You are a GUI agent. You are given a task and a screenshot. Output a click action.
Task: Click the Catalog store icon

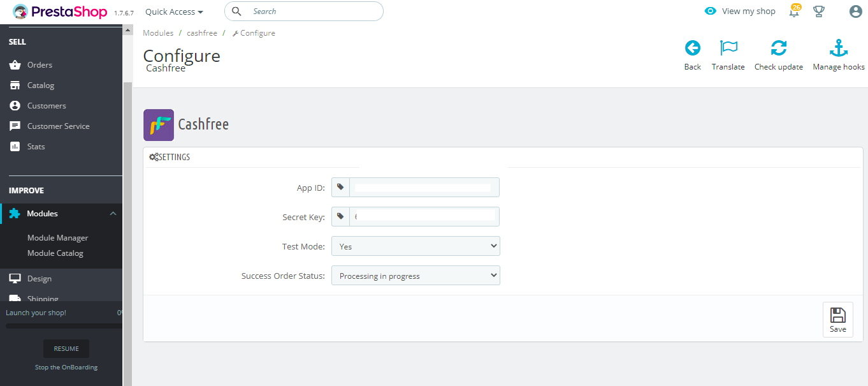(x=15, y=85)
